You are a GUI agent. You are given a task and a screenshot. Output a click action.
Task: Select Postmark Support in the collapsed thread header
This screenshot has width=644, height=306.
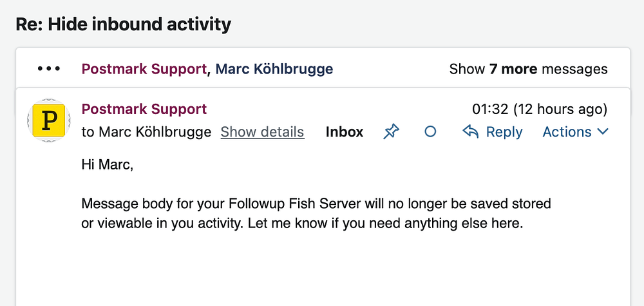tap(144, 69)
